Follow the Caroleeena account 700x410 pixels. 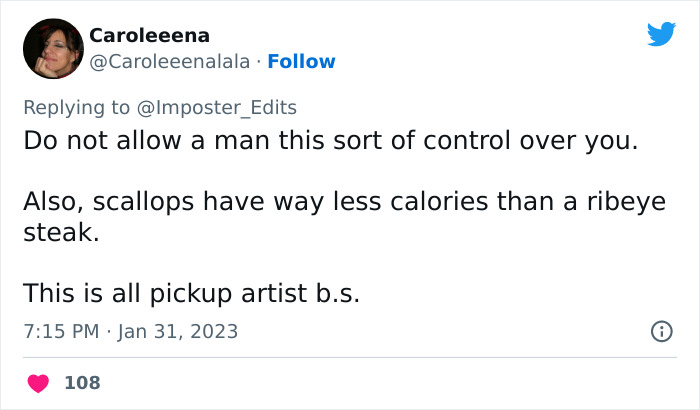[x=301, y=62]
